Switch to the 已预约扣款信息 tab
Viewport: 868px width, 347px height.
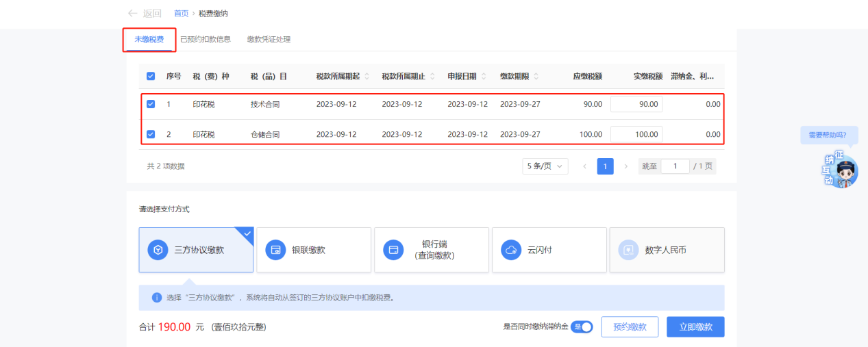(x=205, y=40)
